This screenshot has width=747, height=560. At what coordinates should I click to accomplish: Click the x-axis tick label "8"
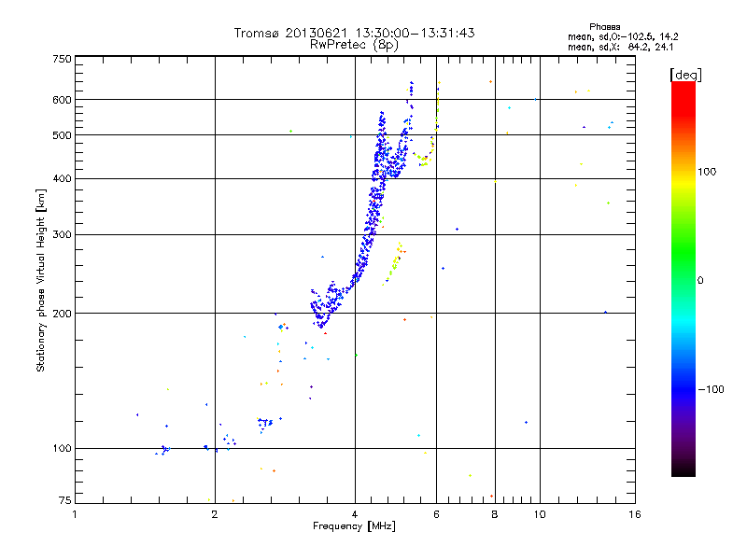[x=495, y=514]
